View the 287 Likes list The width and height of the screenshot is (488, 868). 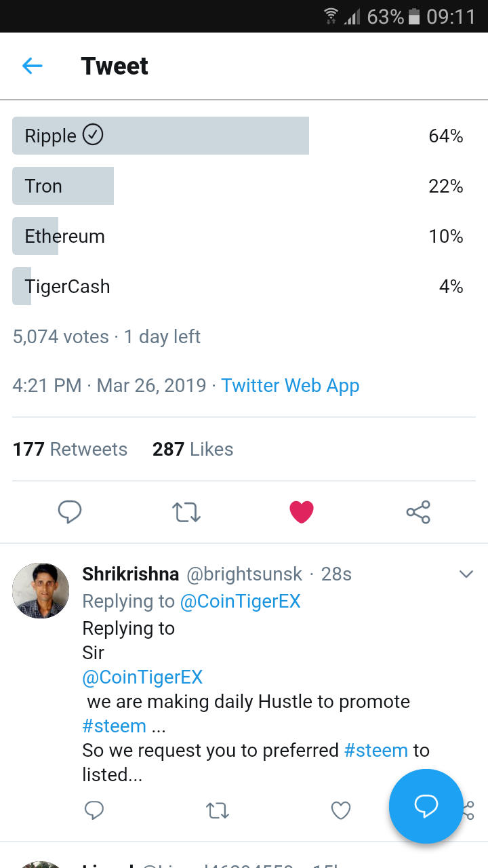[192, 449]
